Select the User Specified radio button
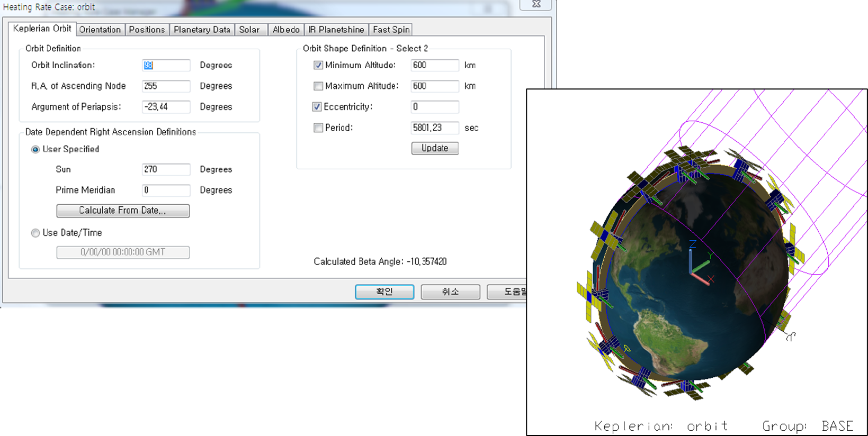The height and width of the screenshot is (436, 868). (x=35, y=150)
